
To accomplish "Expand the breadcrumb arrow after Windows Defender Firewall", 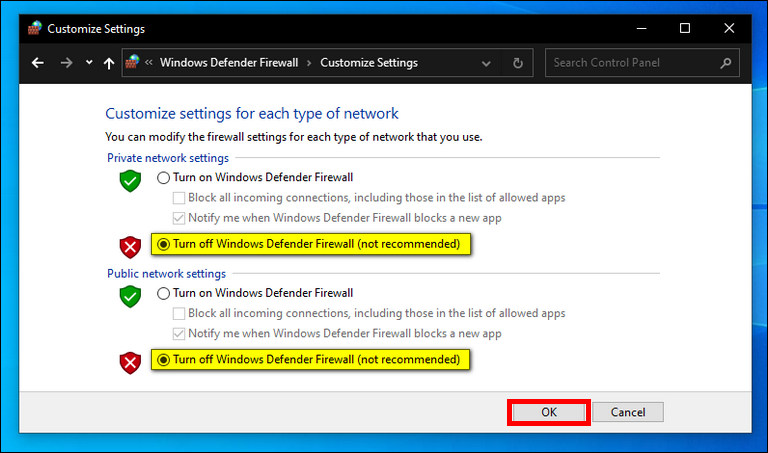I will 309,63.
